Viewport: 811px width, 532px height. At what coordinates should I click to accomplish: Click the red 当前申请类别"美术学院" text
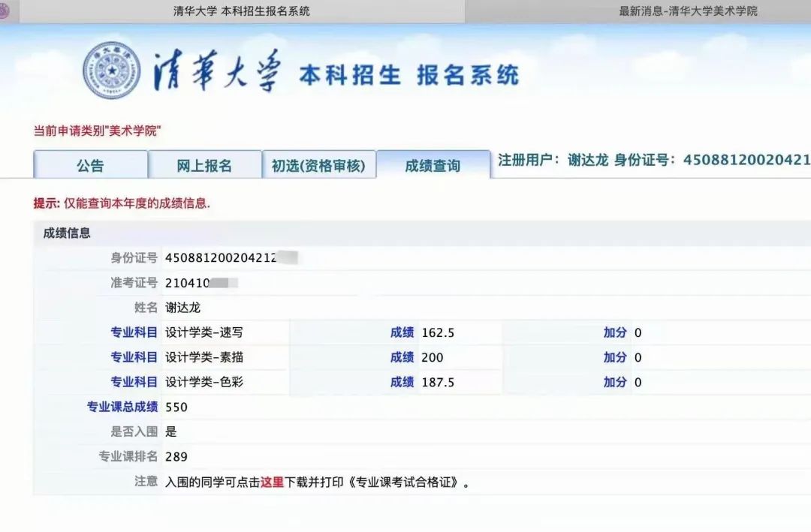(97, 131)
